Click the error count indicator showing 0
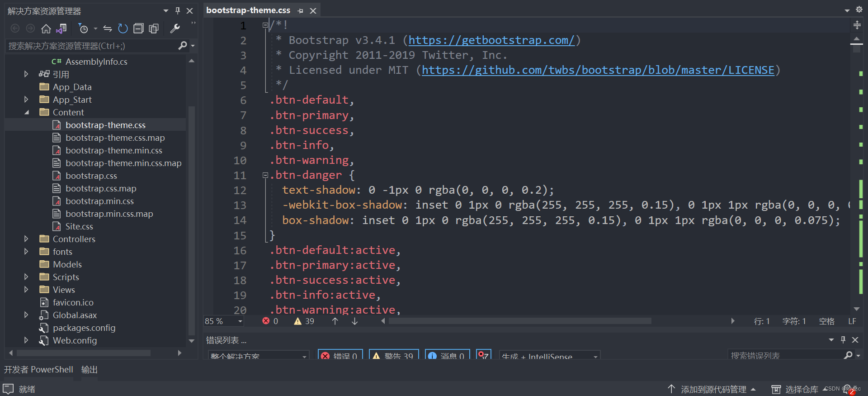 point(270,321)
